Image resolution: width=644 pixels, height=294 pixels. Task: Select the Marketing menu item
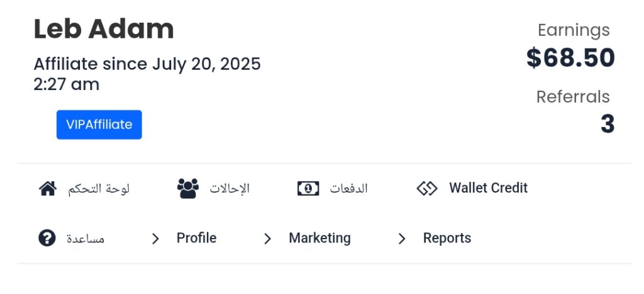tap(319, 238)
